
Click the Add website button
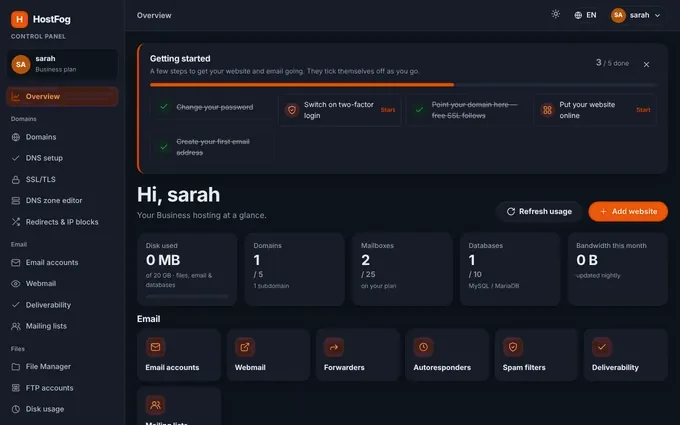(x=628, y=211)
